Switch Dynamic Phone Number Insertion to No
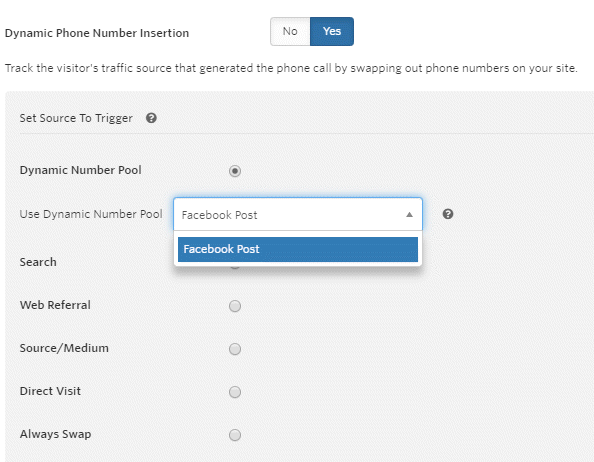This screenshot has width=594, height=462. [x=290, y=31]
